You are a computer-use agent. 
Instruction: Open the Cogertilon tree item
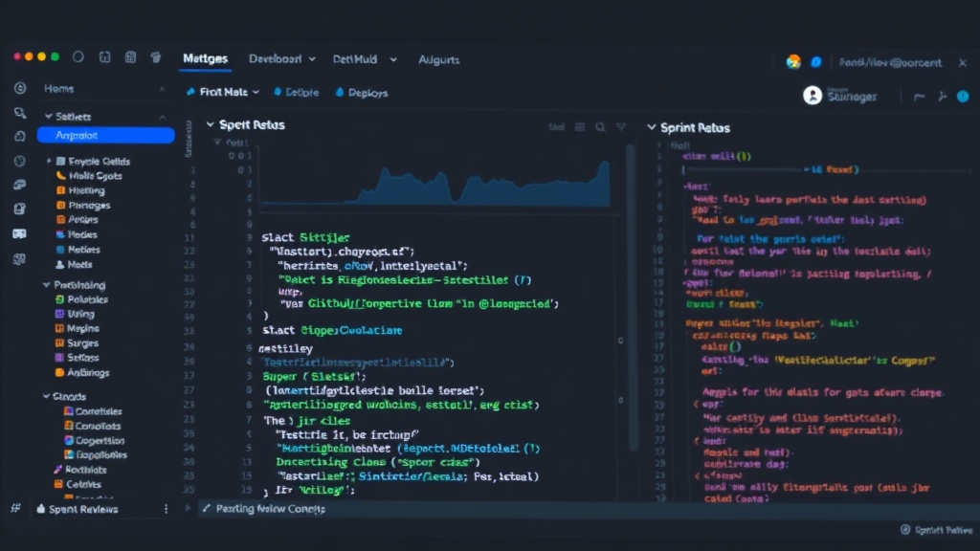[100, 440]
